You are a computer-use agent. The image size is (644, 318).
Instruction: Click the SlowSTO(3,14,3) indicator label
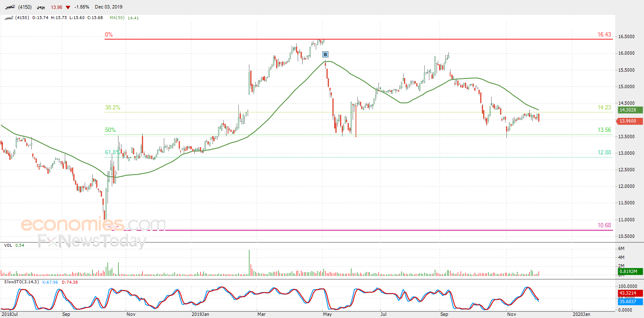[22, 282]
